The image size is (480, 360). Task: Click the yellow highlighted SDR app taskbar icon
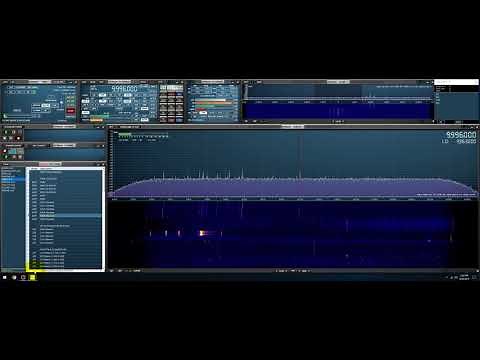(32, 277)
